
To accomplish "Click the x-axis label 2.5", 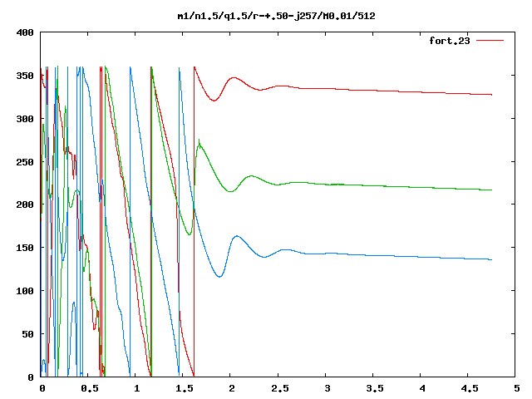I will [280, 388].
